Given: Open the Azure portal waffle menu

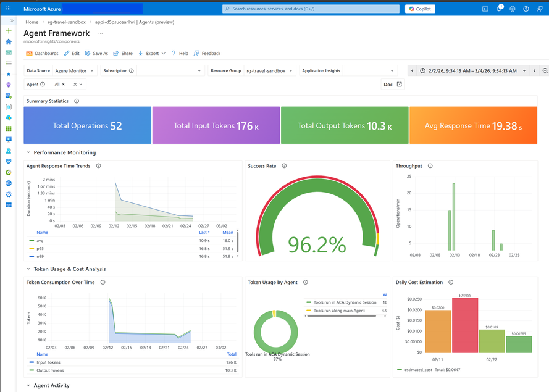Looking at the screenshot, I should pyautogui.click(x=9, y=9).
